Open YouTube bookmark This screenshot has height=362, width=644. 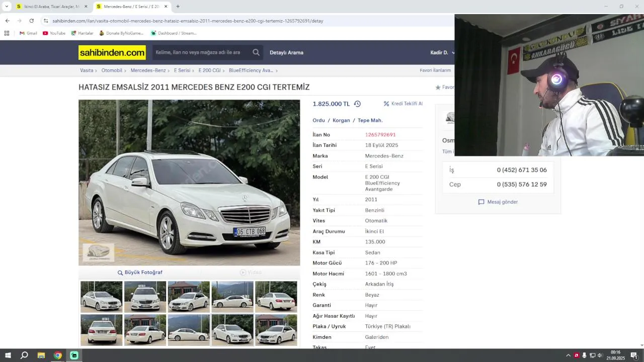(54, 33)
